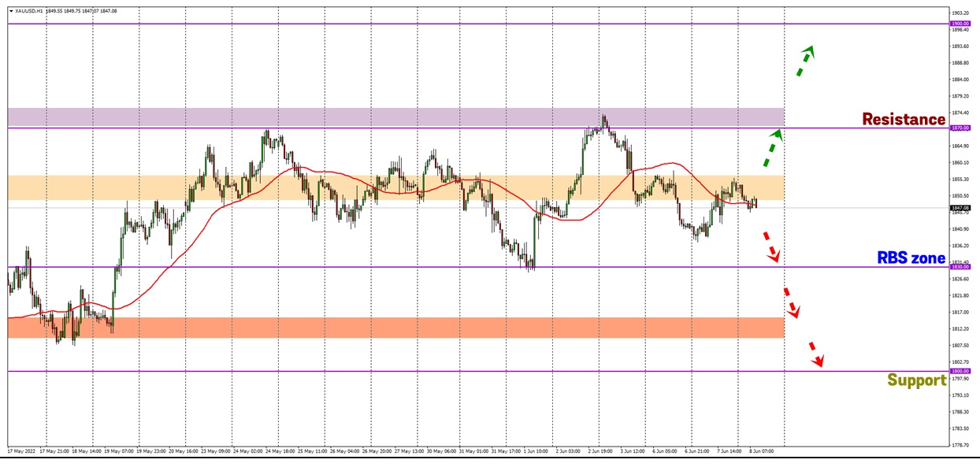This screenshot has height=467, width=980.
Task: Select the Resistance text label
Action: pyautogui.click(x=903, y=120)
